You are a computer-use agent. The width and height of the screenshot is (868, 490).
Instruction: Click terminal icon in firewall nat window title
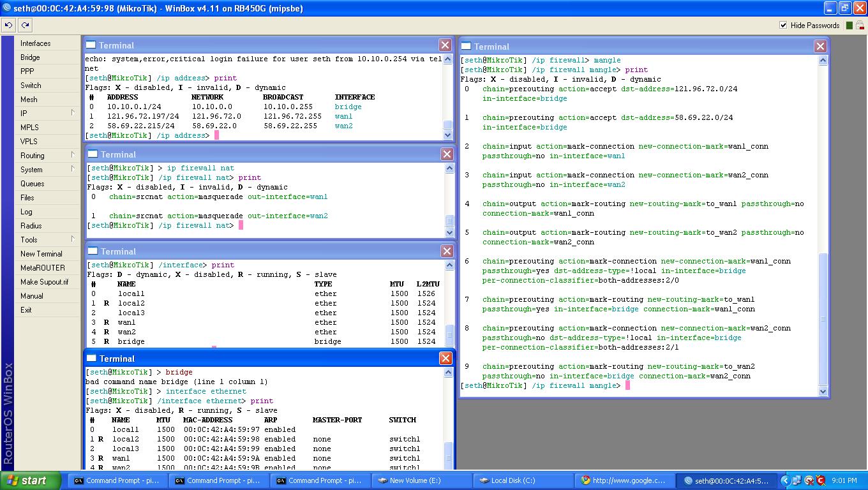(x=92, y=154)
